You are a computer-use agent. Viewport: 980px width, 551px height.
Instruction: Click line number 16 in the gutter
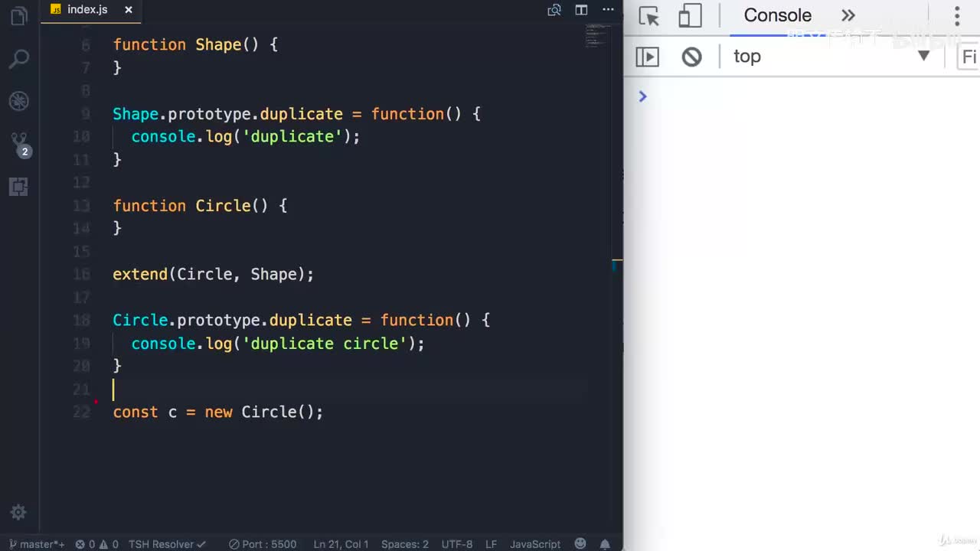pos(82,274)
